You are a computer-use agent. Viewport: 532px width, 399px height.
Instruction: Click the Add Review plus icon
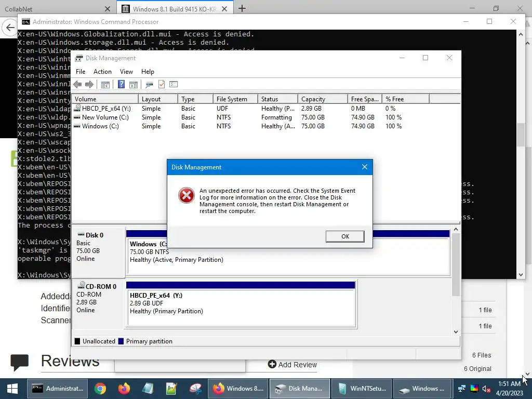(272, 364)
